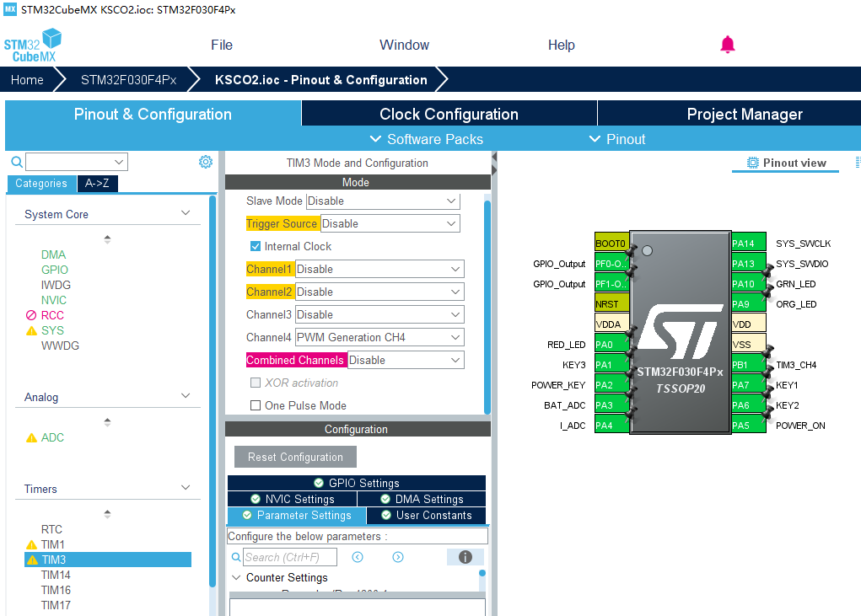The height and width of the screenshot is (616, 861).
Task: Click the Pinout view chip icon
Action: coord(752,163)
